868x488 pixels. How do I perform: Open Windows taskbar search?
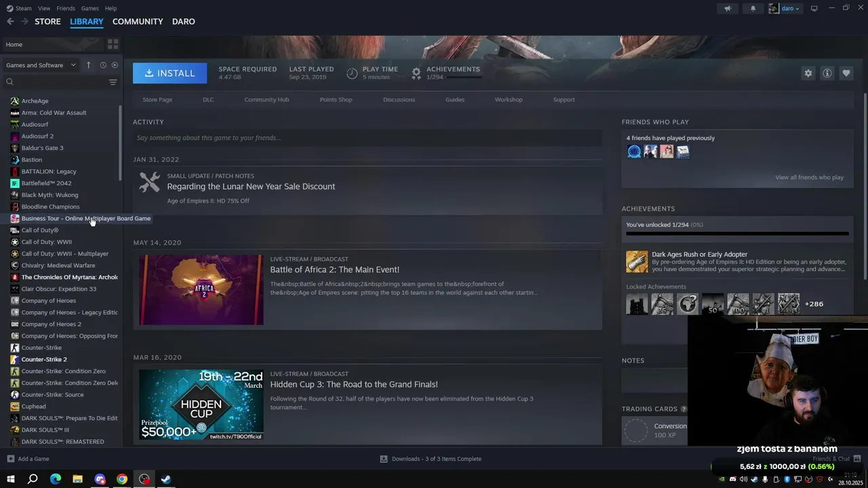click(33, 479)
